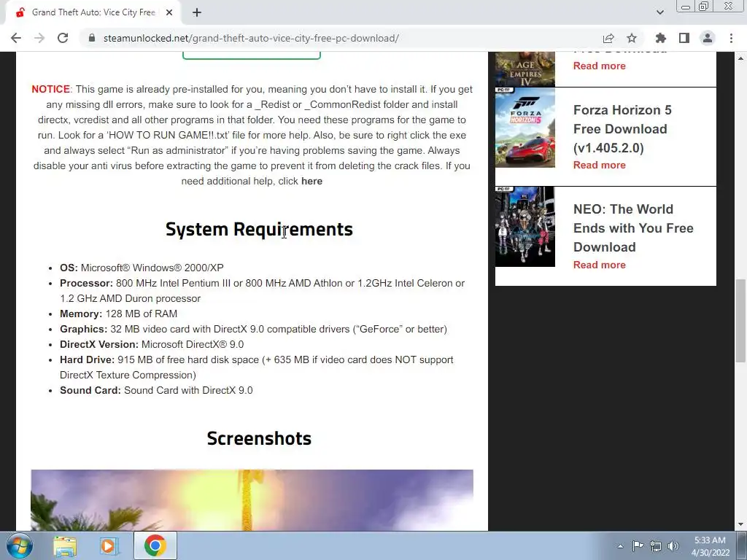Open the Forza Horizon 5 cover image

pos(525,128)
